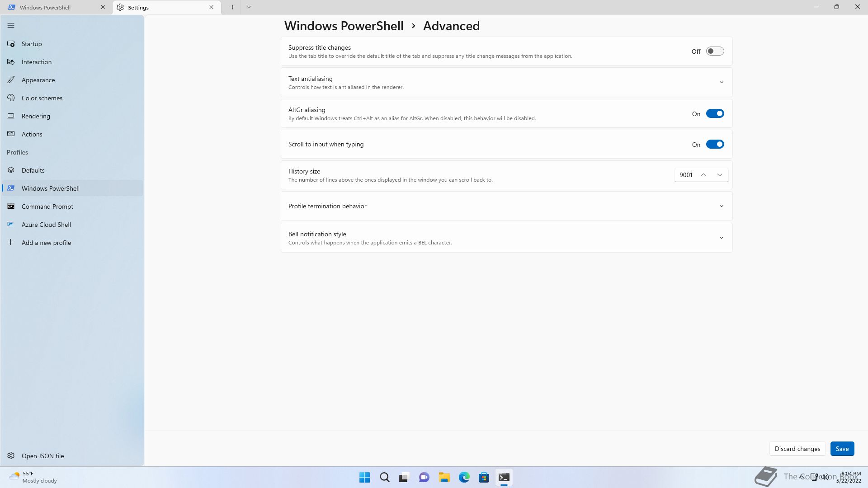The height and width of the screenshot is (488, 868).
Task: Open Microsoft Store from taskbar
Action: (484, 478)
